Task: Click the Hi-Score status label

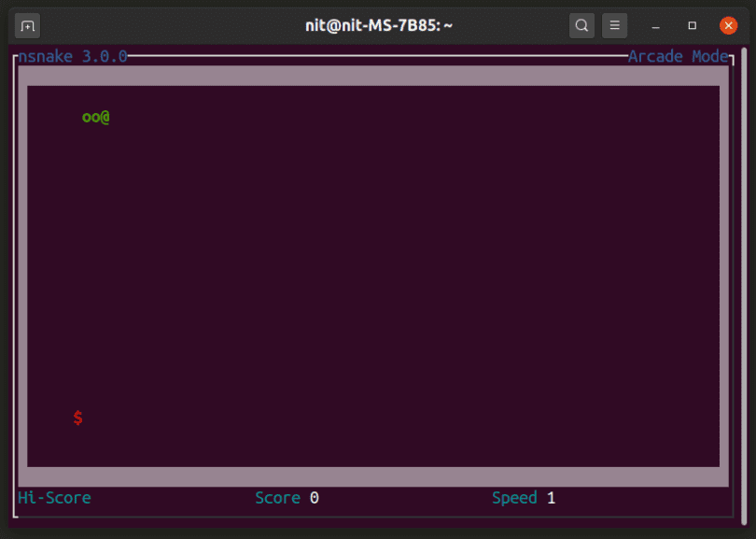Action: click(x=53, y=497)
